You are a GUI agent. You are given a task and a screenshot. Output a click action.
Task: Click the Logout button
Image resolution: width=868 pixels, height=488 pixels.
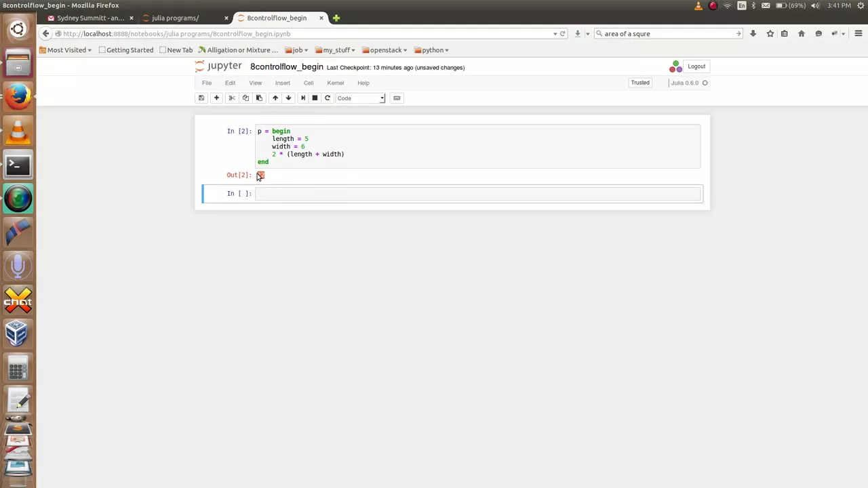pos(696,66)
